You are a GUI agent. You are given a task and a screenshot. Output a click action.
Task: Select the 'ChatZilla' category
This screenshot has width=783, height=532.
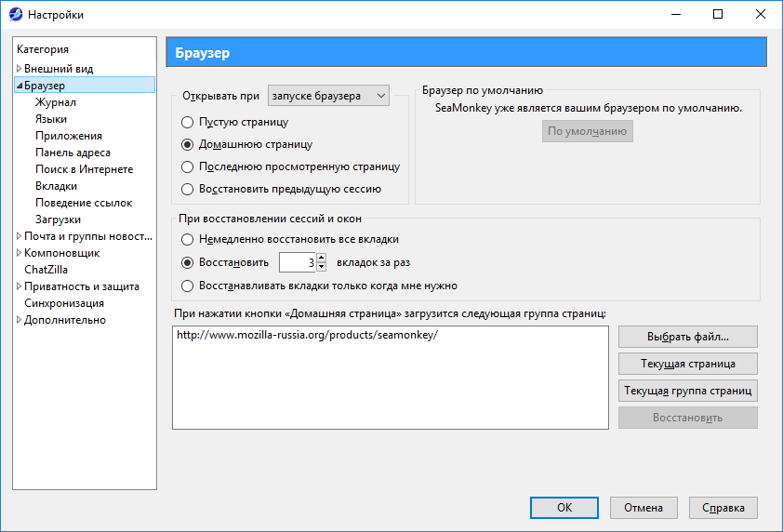tap(46, 270)
